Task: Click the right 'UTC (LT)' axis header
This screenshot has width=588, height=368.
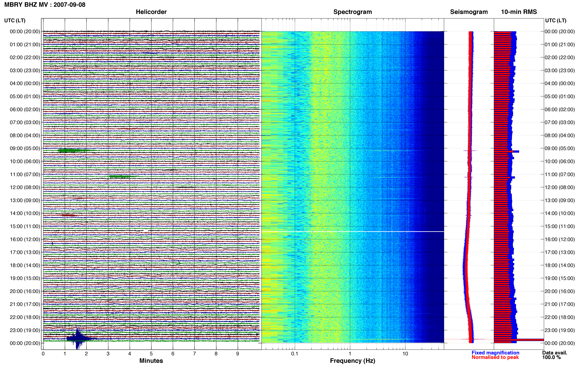Action: 556,20
